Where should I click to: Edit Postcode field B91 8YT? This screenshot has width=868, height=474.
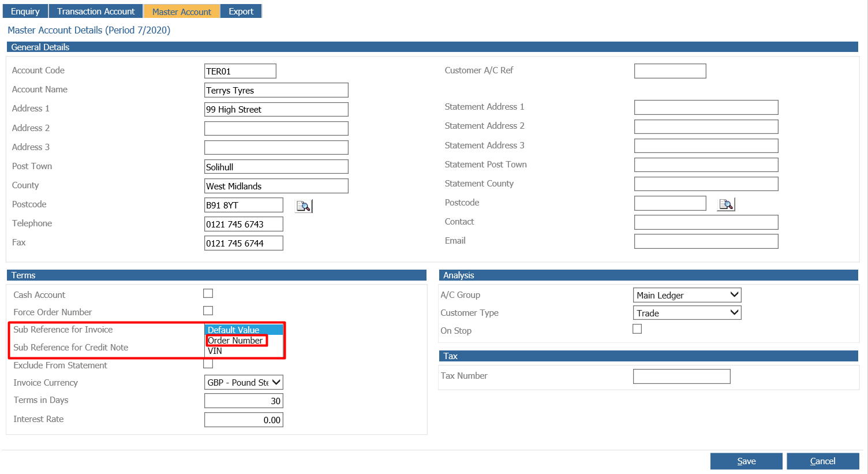click(244, 205)
